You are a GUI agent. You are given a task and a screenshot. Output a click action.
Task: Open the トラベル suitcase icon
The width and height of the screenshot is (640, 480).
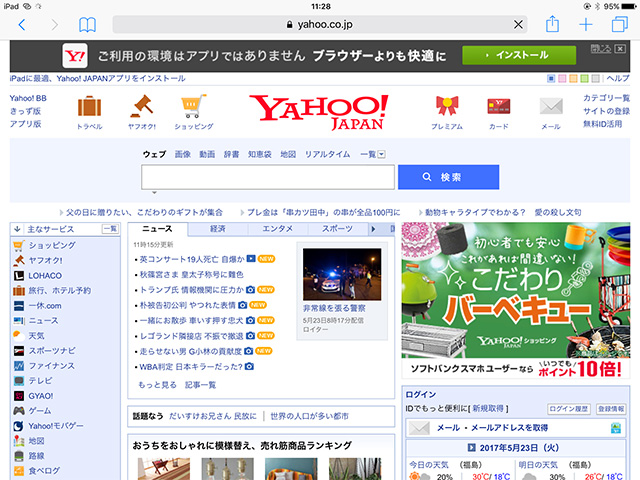(89, 107)
